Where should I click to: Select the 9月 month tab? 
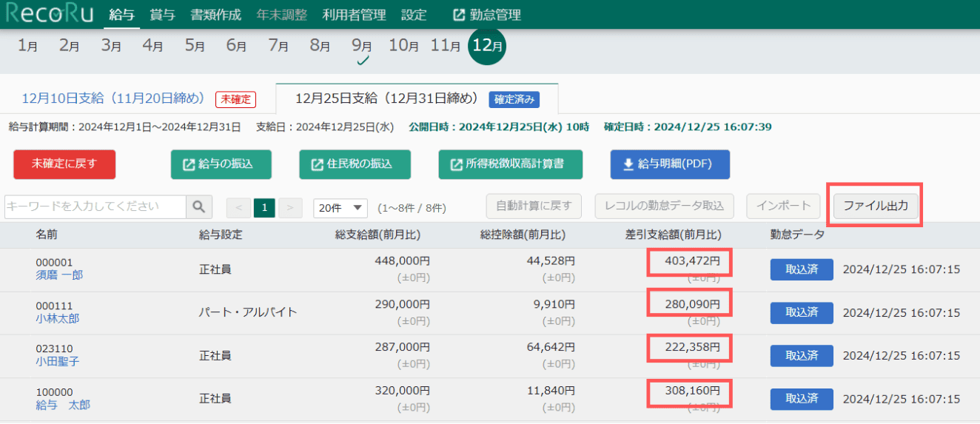click(x=362, y=45)
